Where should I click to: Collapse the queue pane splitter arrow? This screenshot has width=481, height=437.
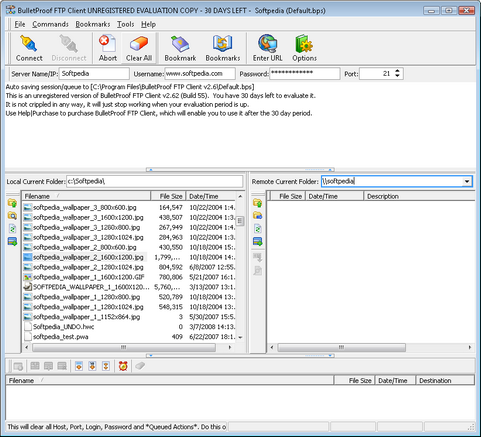pos(151,355)
